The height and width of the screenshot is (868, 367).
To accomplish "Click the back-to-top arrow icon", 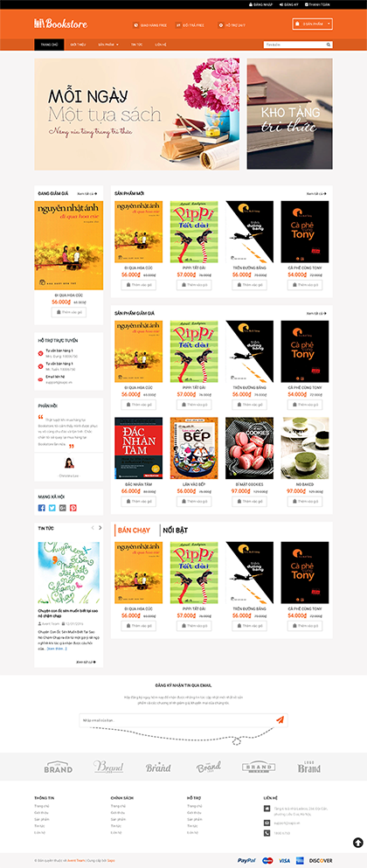I will [357, 843].
